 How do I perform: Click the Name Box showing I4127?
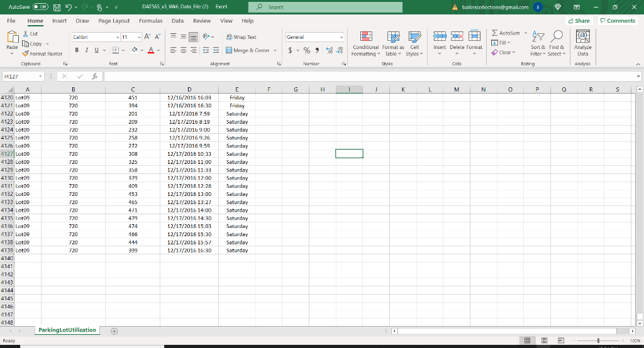point(23,77)
